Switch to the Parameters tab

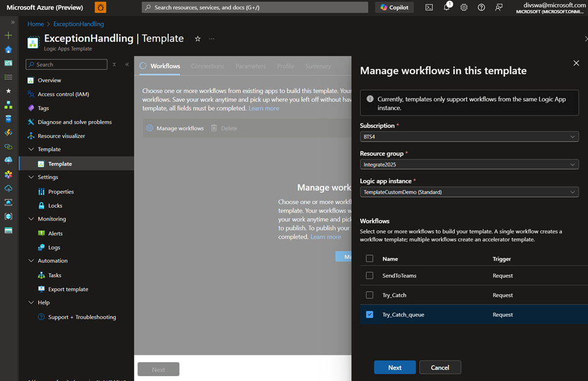(250, 66)
